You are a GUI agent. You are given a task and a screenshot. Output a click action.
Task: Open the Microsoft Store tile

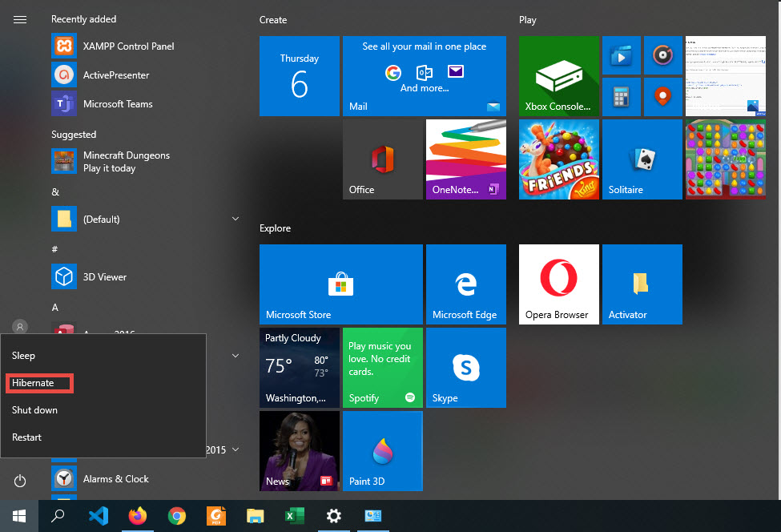click(340, 284)
